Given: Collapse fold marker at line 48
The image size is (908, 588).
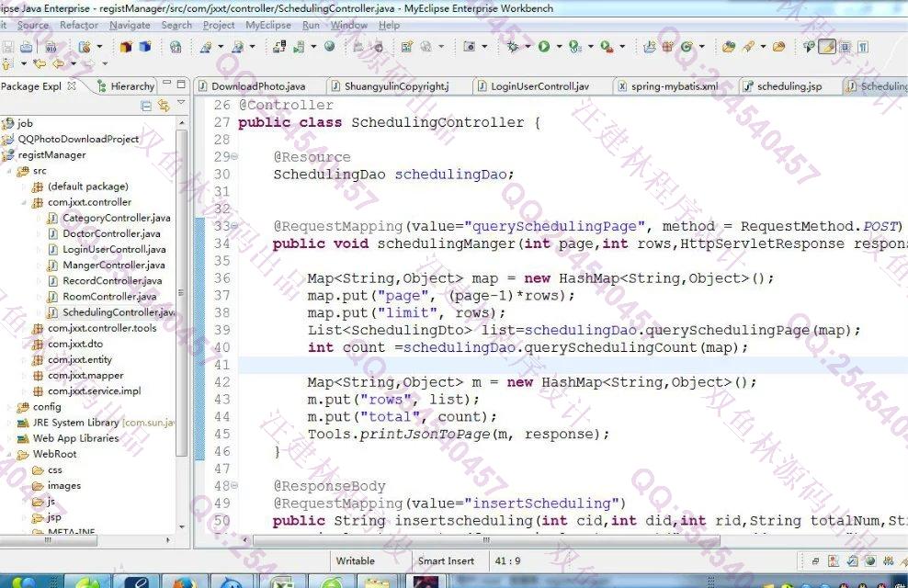Looking at the screenshot, I should click(234, 486).
